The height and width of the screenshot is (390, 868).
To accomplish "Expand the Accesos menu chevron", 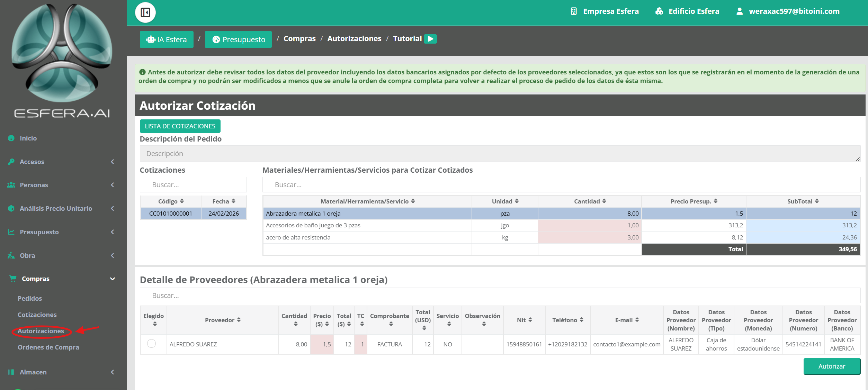I will pyautogui.click(x=112, y=162).
